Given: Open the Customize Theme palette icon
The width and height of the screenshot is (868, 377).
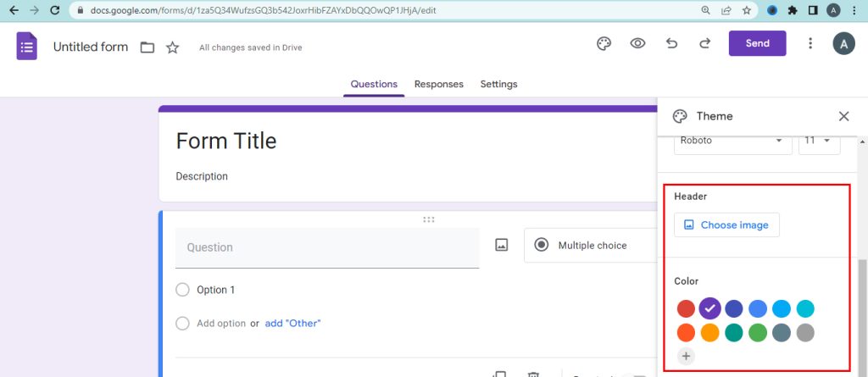Looking at the screenshot, I should 604,44.
